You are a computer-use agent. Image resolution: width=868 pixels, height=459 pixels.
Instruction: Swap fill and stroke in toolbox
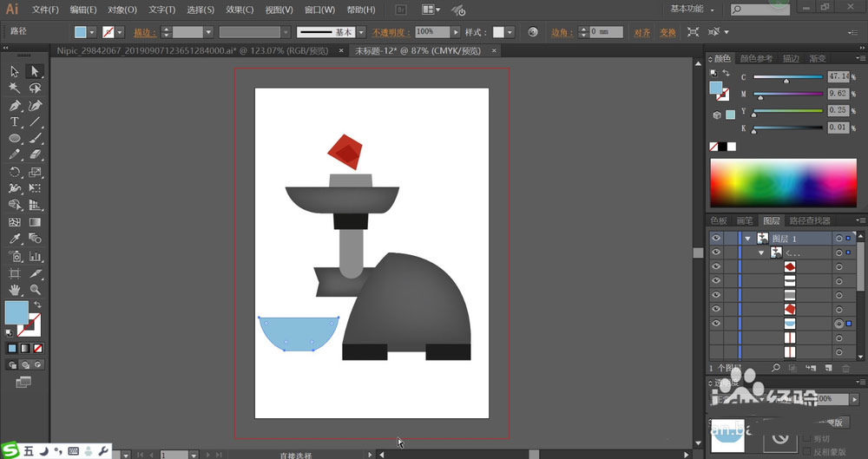pyautogui.click(x=37, y=305)
